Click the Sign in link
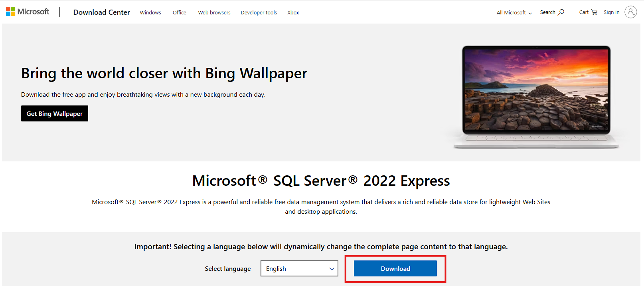The image size is (644, 292). pos(611,12)
